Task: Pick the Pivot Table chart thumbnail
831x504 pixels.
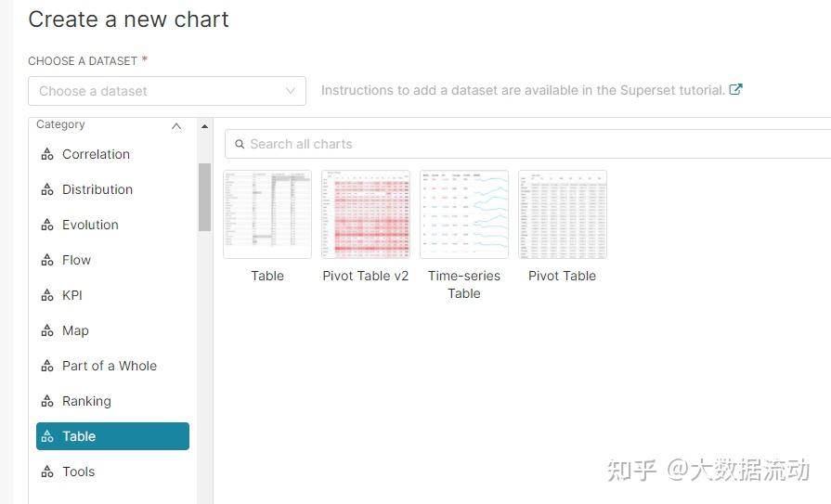Action: [x=563, y=214]
